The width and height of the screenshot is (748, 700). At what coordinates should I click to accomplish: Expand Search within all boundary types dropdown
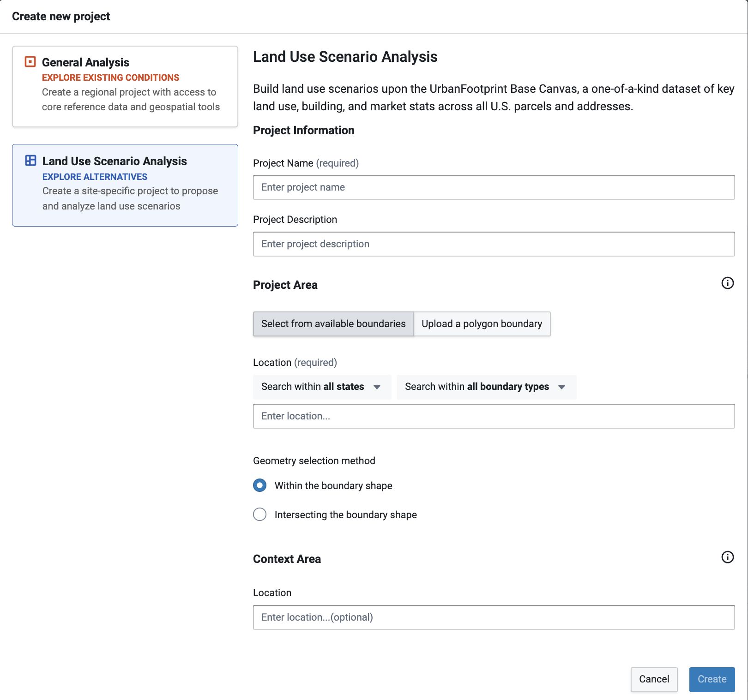pos(486,387)
